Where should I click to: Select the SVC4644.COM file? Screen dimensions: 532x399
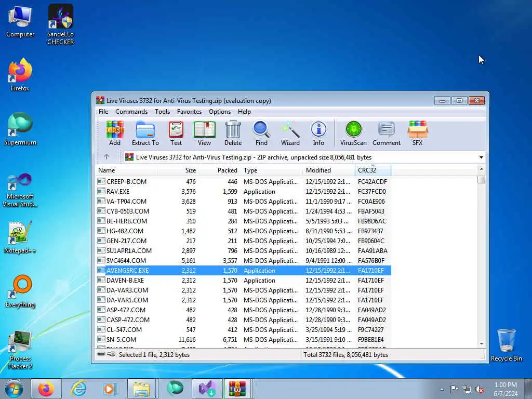243,260
